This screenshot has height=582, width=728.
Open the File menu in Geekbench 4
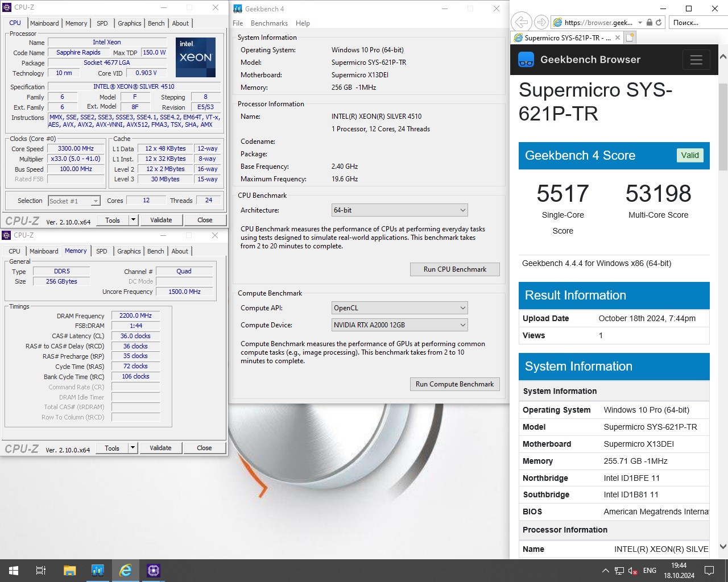click(x=238, y=23)
